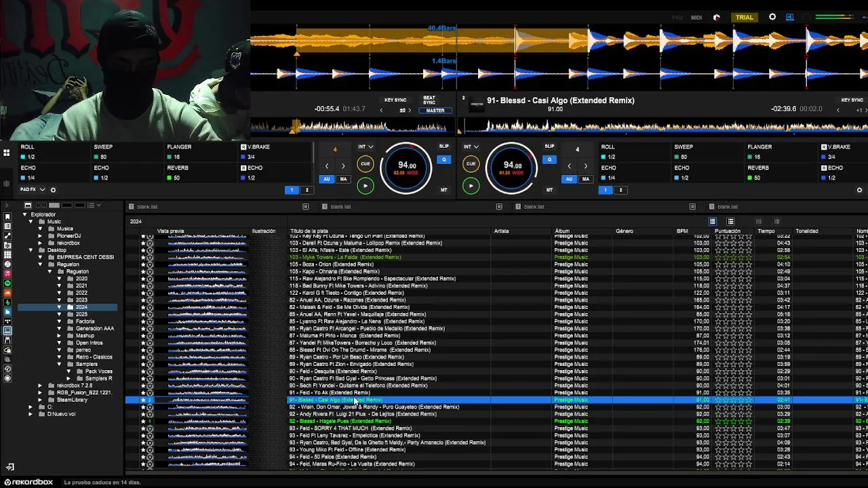The image size is (868, 488).
Task: Toggle quantize Q on deck 2
Action: pos(550,160)
